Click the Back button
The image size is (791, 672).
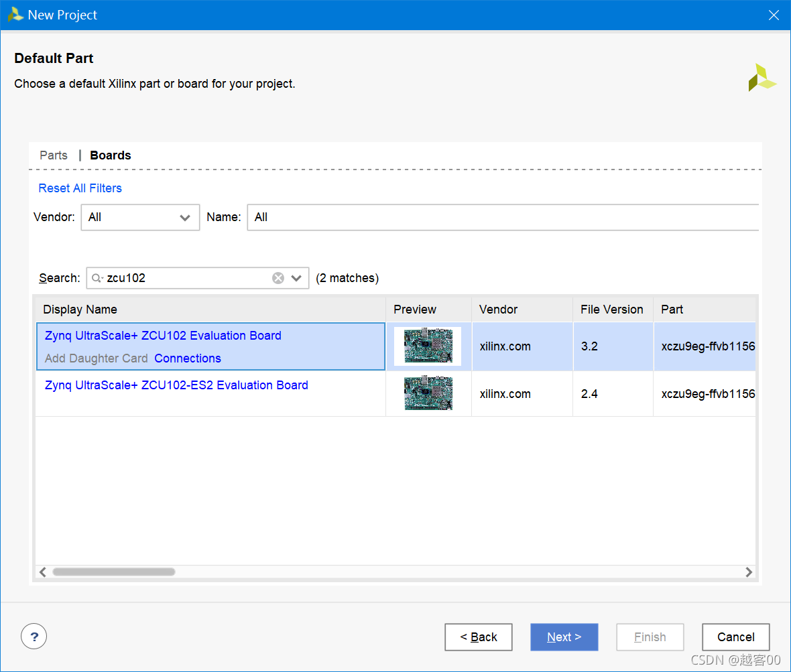click(x=478, y=637)
